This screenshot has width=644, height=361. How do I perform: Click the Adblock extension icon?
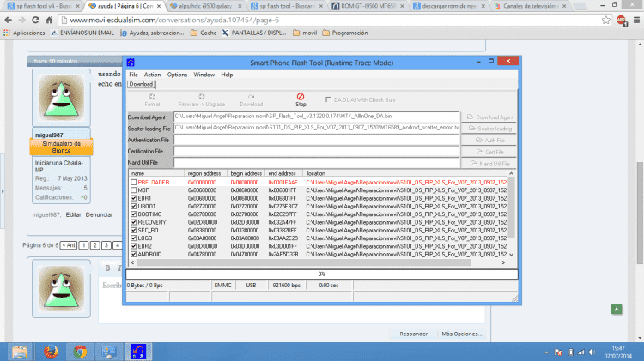(x=622, y=20)
